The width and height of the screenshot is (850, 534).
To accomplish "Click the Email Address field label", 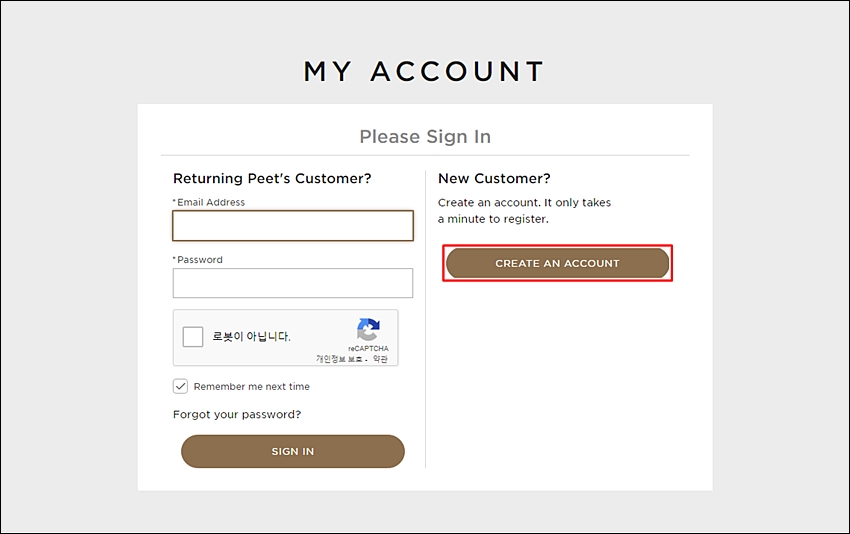I will [x=209, y=202].
